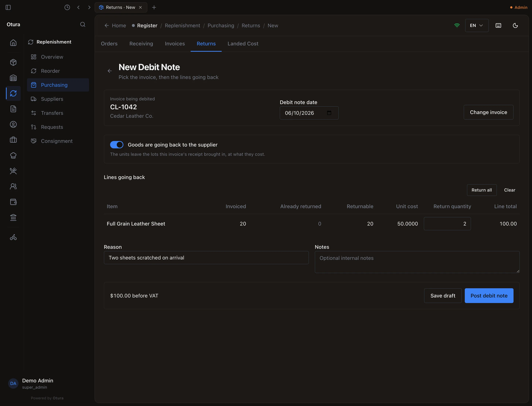Viewport: 532px width, 406px height.
Task: Open the EN language dropdown
Action: coord(477,25)
